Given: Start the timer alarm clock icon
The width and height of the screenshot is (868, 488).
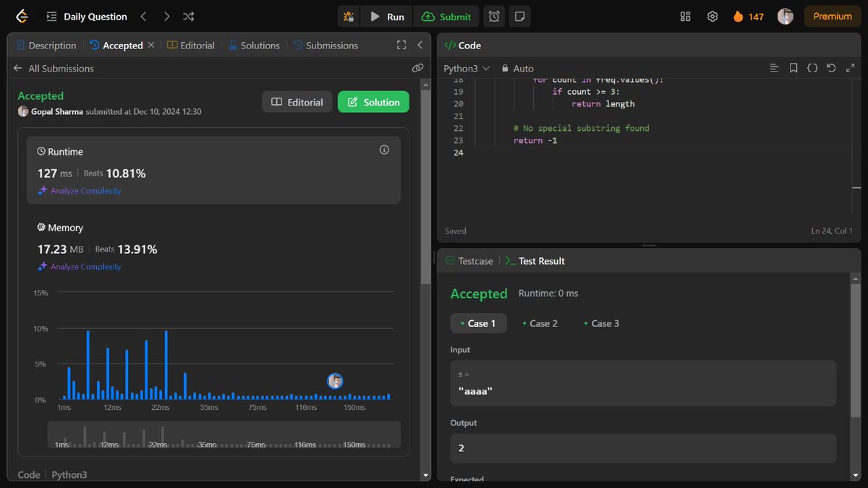Looking at the screenshot, I should [494, 16].
